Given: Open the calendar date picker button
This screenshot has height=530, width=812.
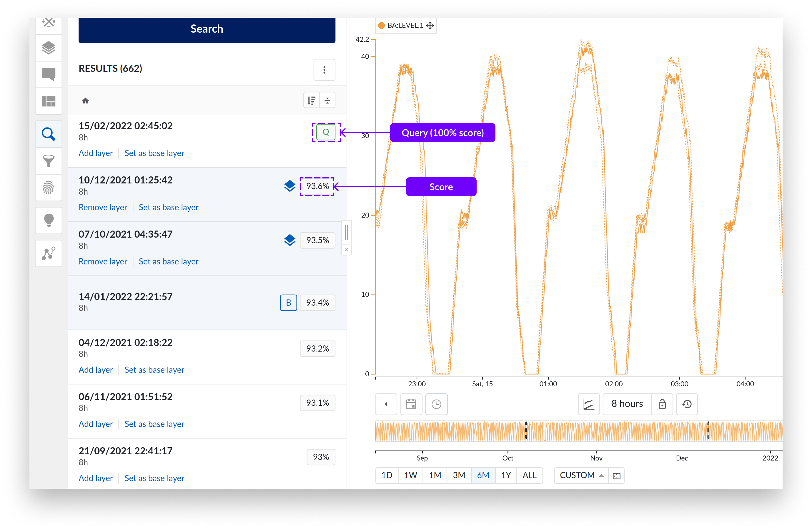Looking at the screenshot, I should coord(411,404).
